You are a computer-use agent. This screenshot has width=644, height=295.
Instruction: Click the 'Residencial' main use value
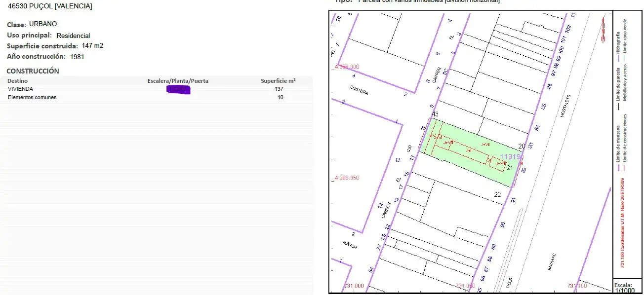click(x=73, y=36)
